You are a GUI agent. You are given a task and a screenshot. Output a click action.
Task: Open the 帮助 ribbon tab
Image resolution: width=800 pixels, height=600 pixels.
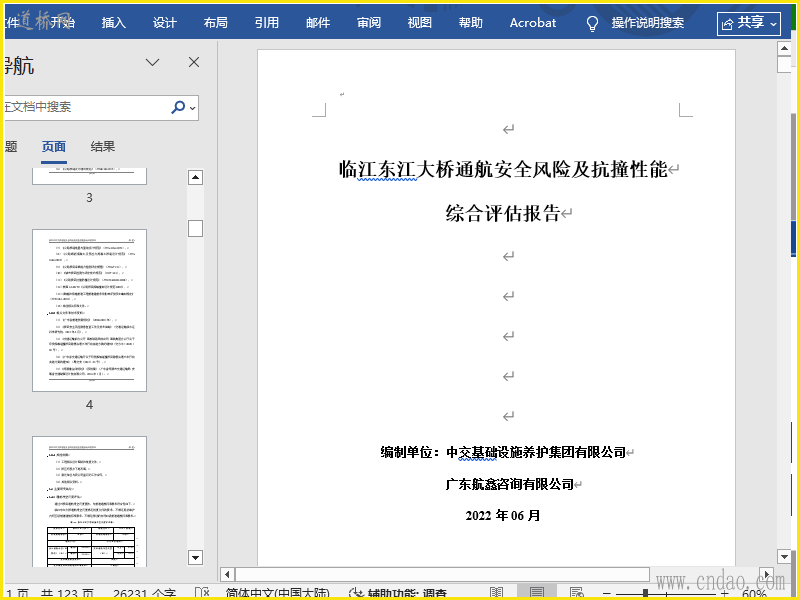pyautogui.click(x=470, y=22)
